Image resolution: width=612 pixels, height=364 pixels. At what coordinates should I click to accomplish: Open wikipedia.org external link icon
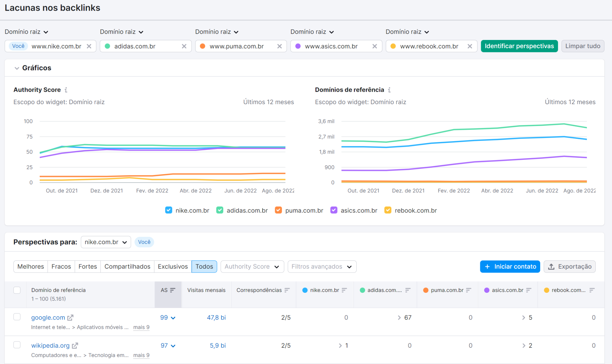tap(75, 346)
